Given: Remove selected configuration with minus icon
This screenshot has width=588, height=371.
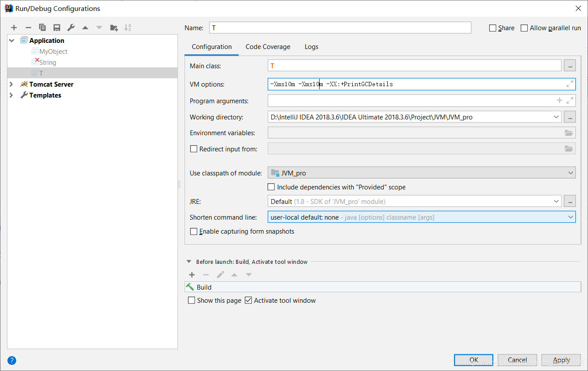Looking at the screenshot, I should [28, 28].
